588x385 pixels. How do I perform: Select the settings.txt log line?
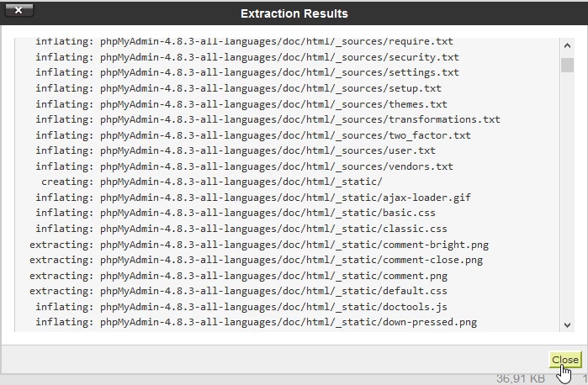pyautogui.click(x=247, y=72)
